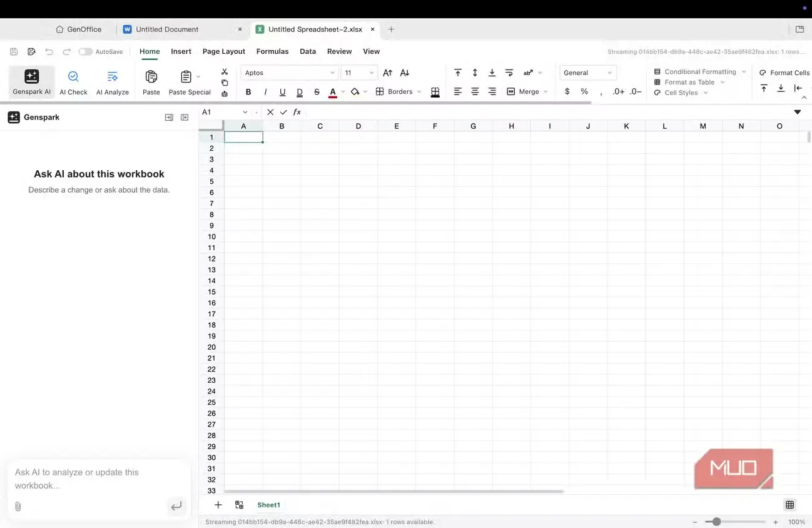Click the Format Painter icon under Copy
This screenshot has width=812, height=528.
[225, 93]
